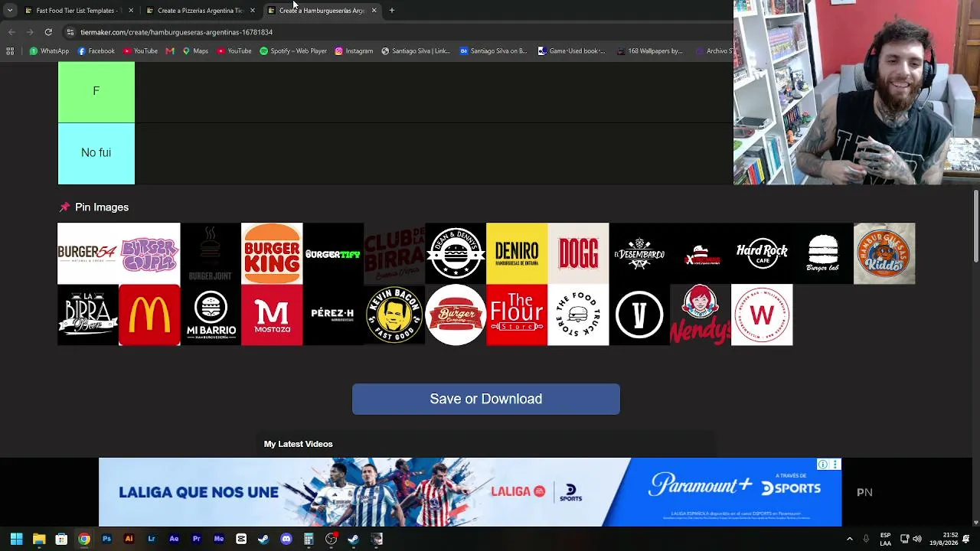Click the tiermaker.com address bar

(398, 32)
